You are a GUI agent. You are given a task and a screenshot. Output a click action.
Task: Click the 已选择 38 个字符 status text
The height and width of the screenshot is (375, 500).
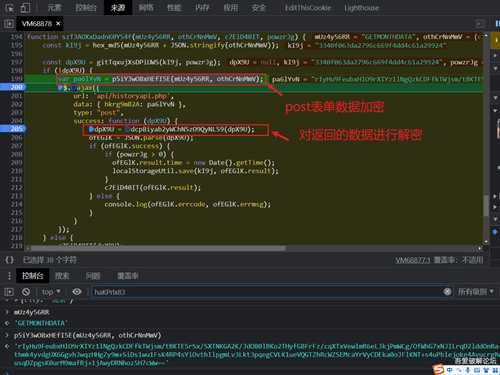pyautogui.click(x=50, y=260)
